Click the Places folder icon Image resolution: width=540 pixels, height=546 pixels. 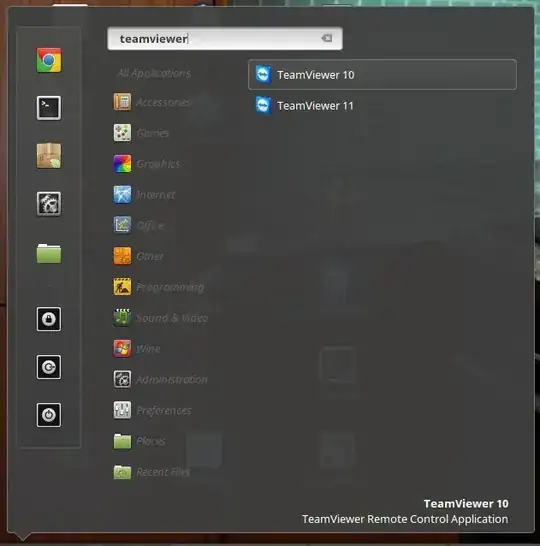point(122,441)
